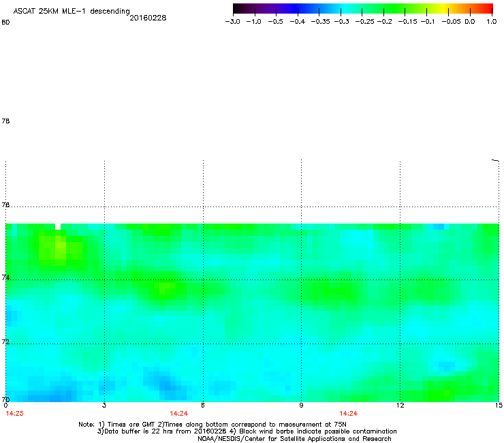Click the latitude label "76" on the axis

coord(5,204)
